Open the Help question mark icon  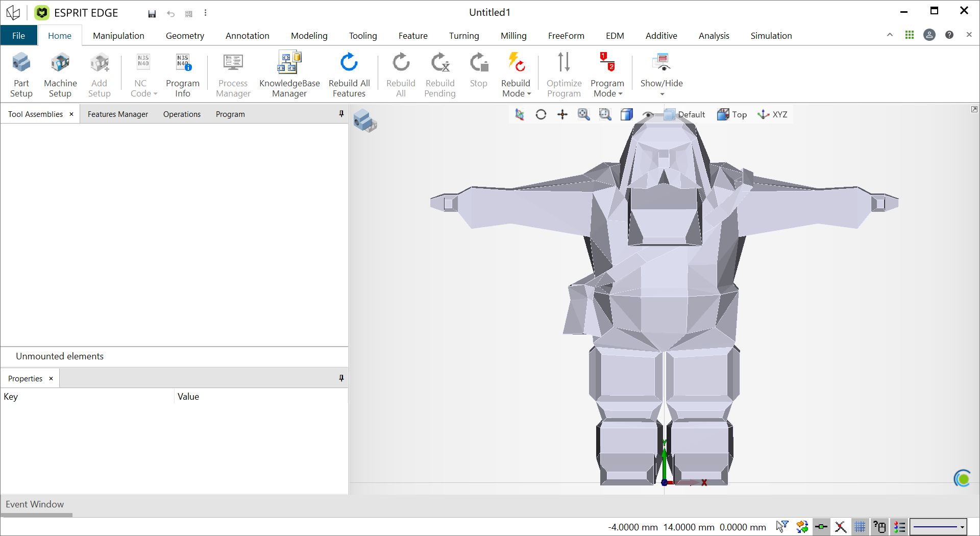(x=949, y=35)
